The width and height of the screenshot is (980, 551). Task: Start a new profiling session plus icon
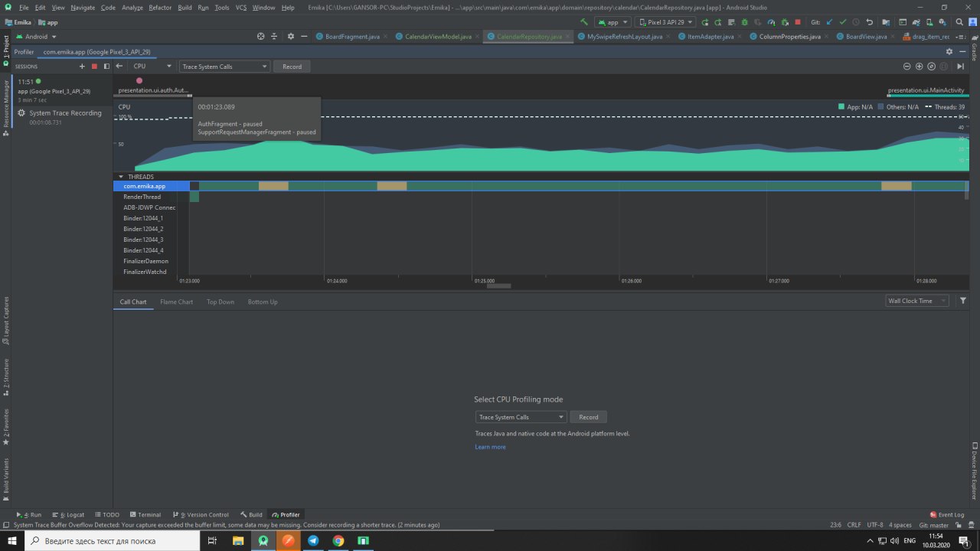point(82,67)
